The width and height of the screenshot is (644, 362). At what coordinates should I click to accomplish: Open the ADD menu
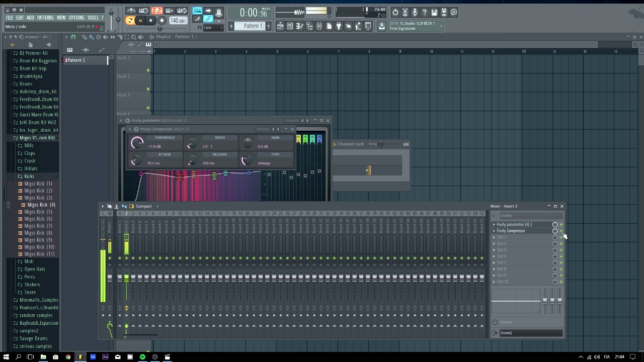coord(30,18)
